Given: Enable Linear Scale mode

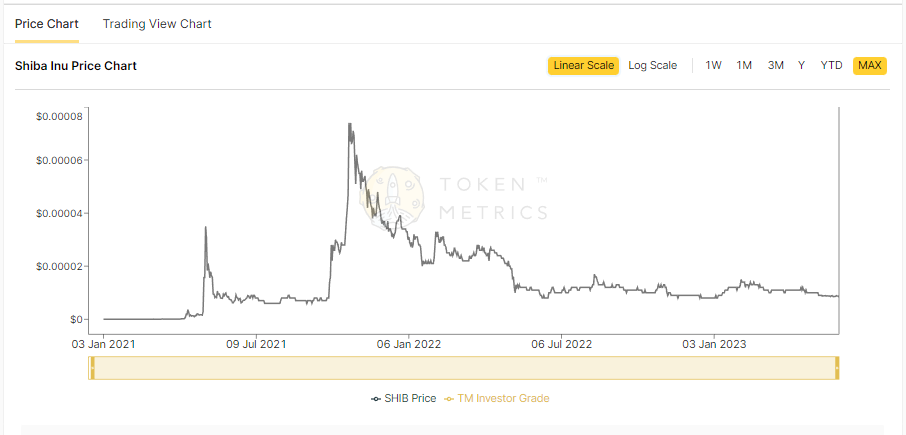Looking at the screenshot, I should (x=583, y=66).
